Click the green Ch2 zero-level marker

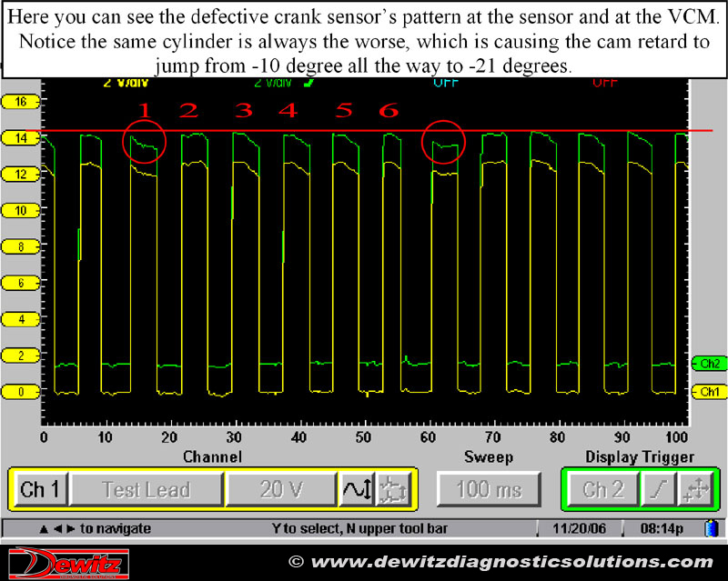(709, 364)
